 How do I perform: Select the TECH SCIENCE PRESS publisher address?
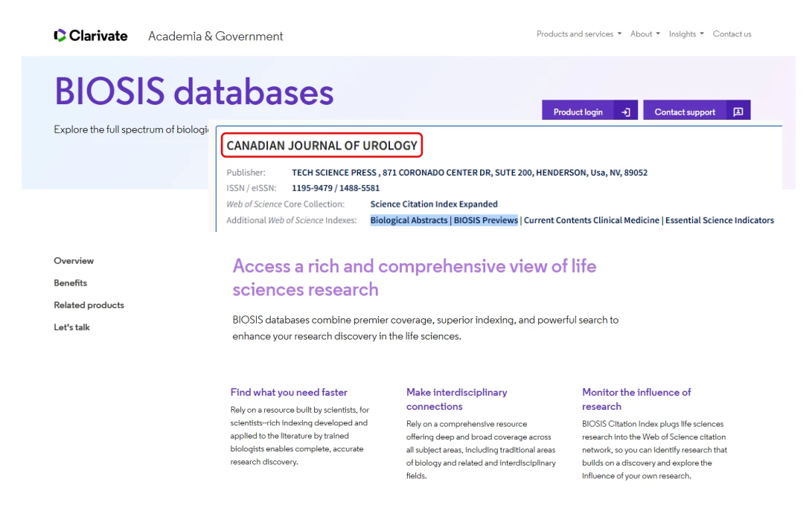(x=469, y=173)
